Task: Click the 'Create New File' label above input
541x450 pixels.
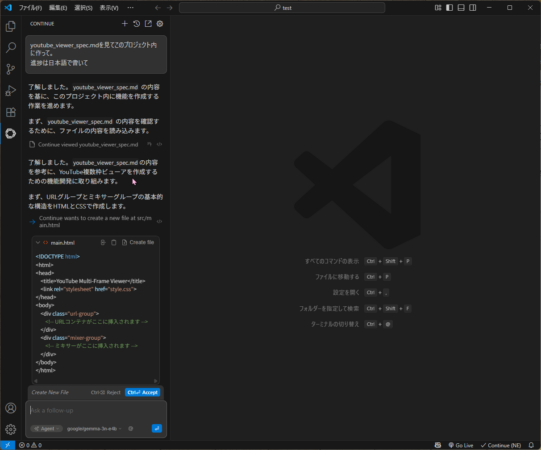Action: pyautogui.click(x=50, y=392)
